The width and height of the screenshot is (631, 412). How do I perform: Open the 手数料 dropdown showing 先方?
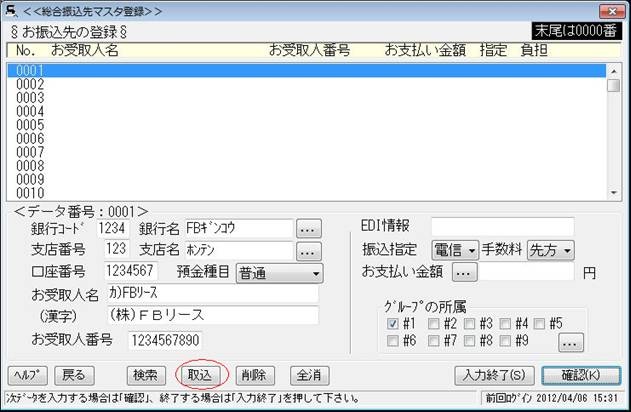pos(551,250)
